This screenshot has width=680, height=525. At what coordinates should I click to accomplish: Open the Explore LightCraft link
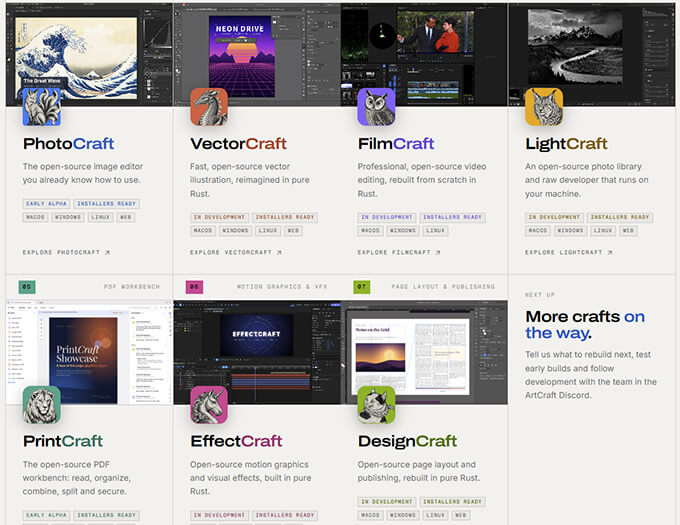[569, 252]
